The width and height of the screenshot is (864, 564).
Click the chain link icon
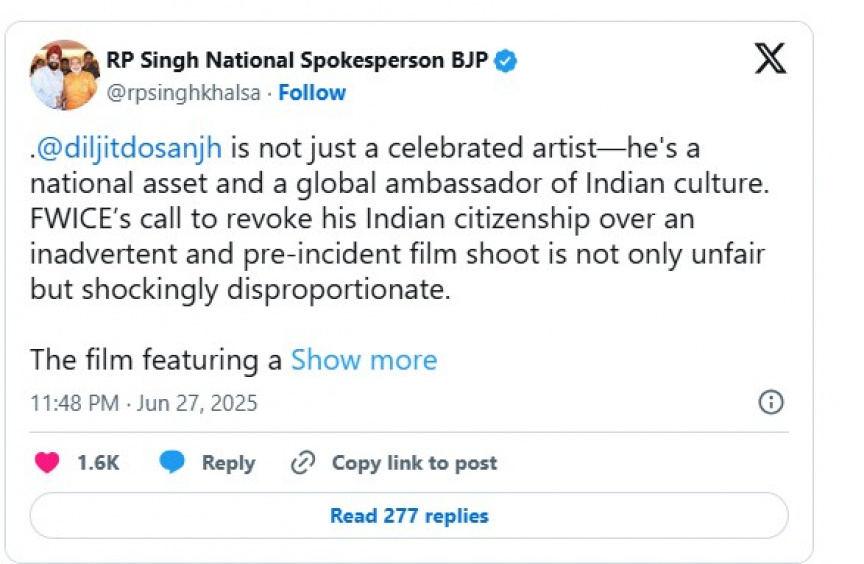[x=302, y=463]
